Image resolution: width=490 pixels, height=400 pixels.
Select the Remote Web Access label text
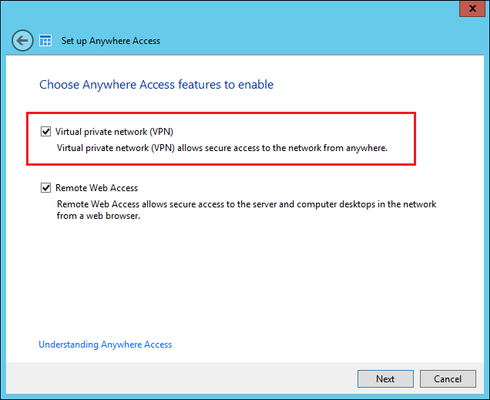click(97, 188)
